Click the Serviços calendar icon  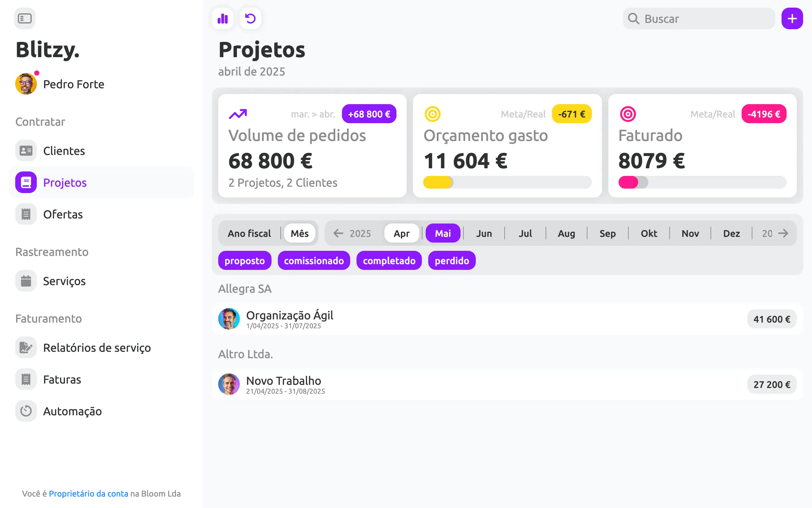tap(26, 281)
